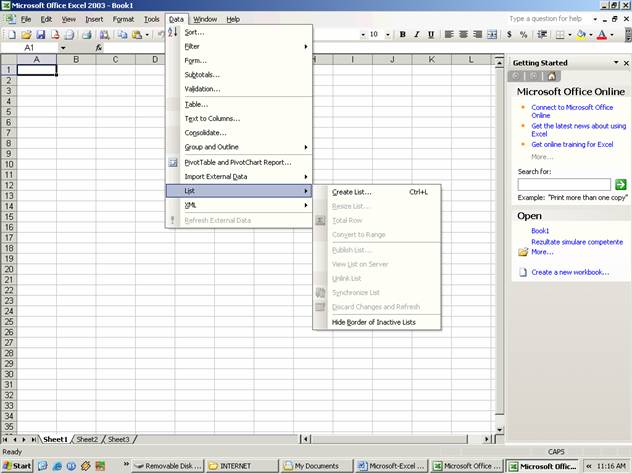Click the Open folder toolbar icon
Image resolution: width=632 pixels, height=474 pixels.
(x=26, y=35)
